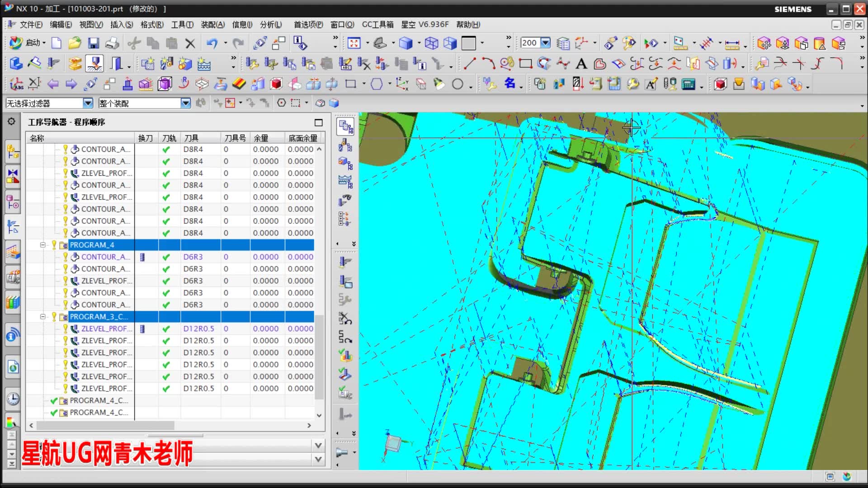Click the Fit view icon
The width and height of the screenshot is (868, 488).
pyautogui.click(x=354, y=43)
